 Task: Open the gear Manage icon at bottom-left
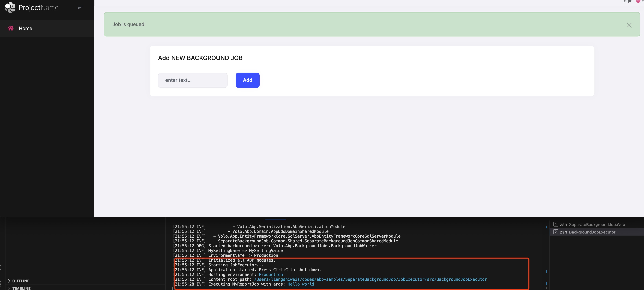click(1, 283)
